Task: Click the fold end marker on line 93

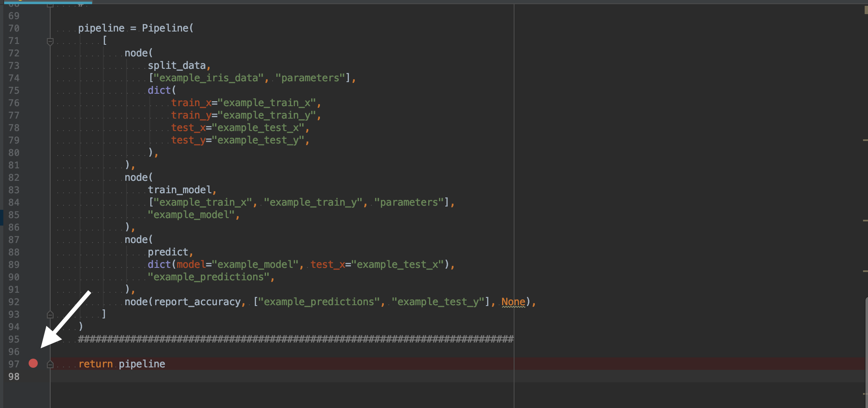Action: (x=50, y=314)
